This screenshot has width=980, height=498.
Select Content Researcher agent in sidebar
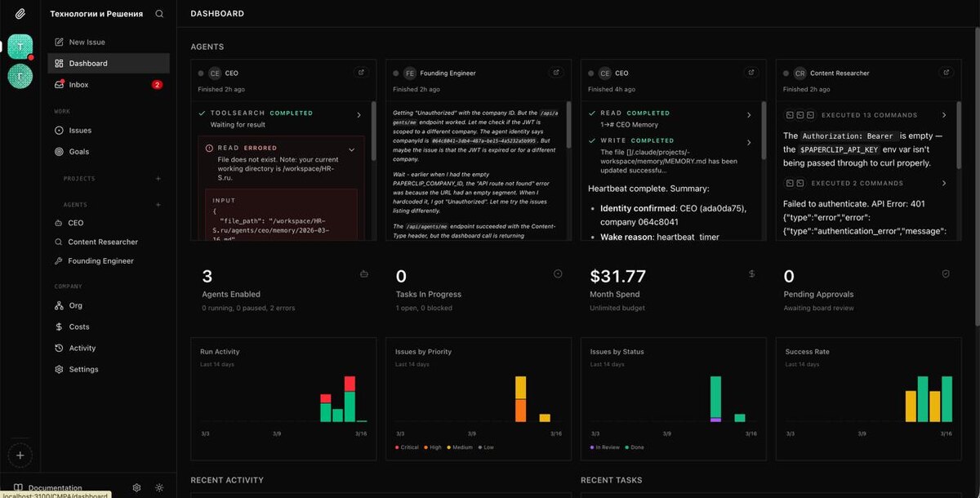(x=109, y=242)
